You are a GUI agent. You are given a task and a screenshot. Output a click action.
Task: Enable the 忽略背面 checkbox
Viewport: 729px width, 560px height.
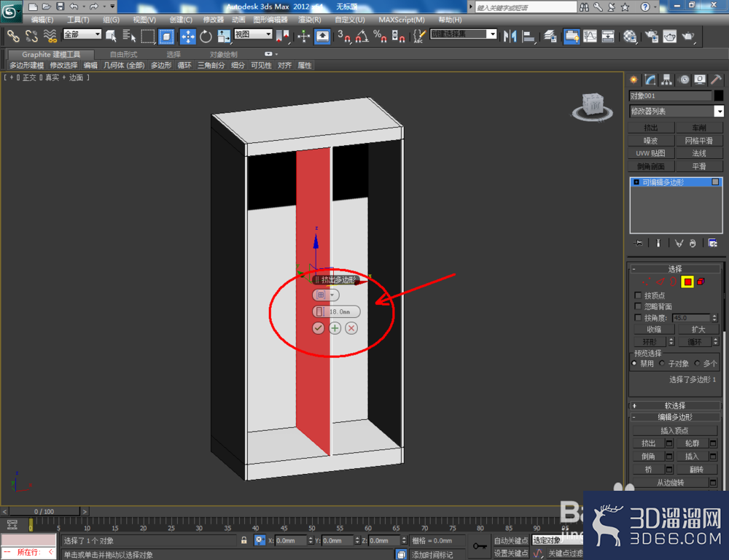[638, 306]
